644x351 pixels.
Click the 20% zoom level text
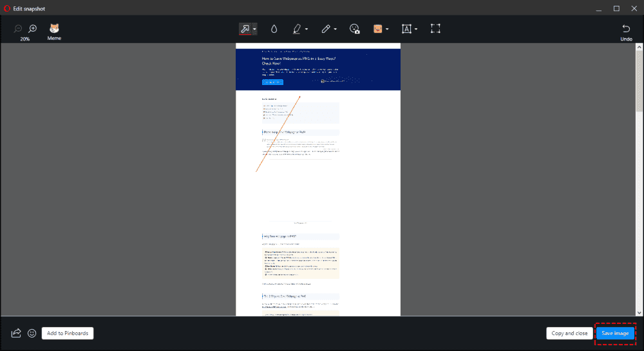click(x=25, y=39)
